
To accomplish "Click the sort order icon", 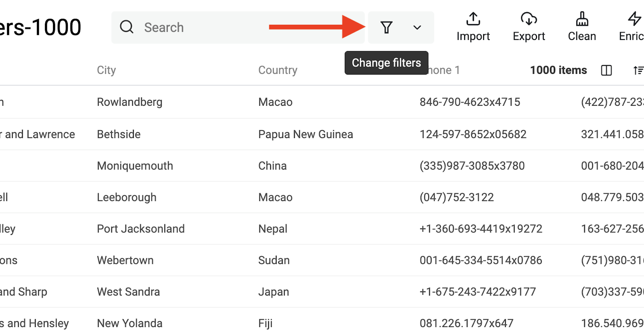I will click(x=639, y=70).
